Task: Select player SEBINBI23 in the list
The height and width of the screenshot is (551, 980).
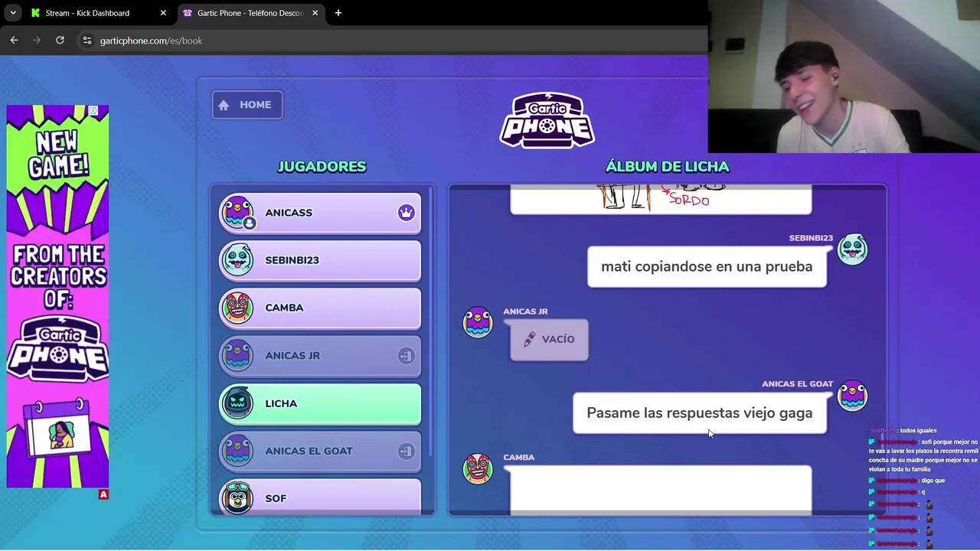Action: click(x=320, y=260)
